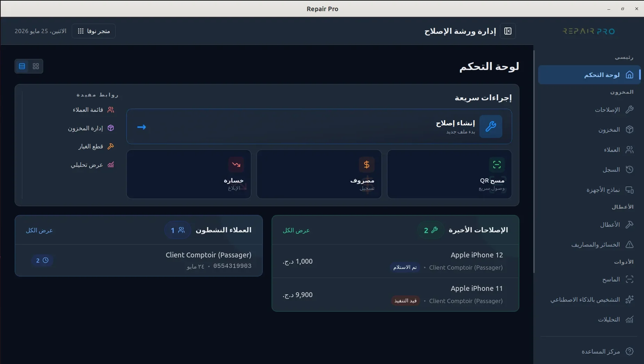This screenshot has width=644, height=364.
Task: Select the list view toggle icon
Action: pos(22,66)
